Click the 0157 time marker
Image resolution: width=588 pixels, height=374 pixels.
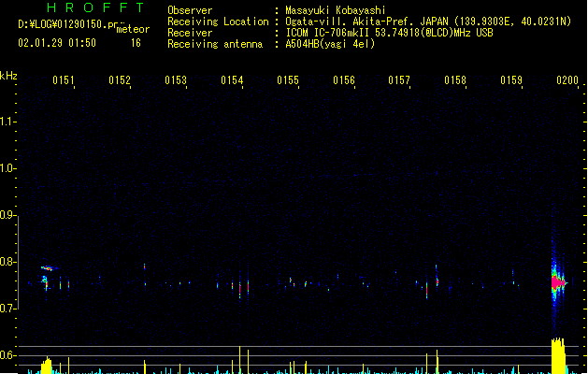coord(399,80)
